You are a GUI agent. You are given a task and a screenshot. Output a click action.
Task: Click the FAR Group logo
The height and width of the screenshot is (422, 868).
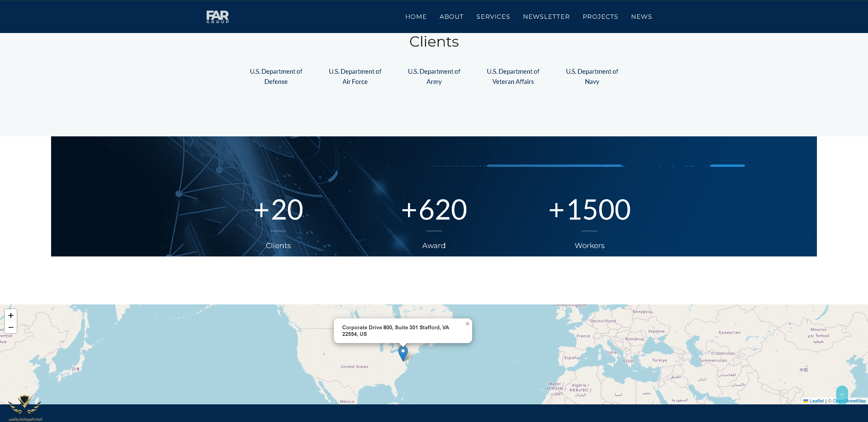[217, 17]
